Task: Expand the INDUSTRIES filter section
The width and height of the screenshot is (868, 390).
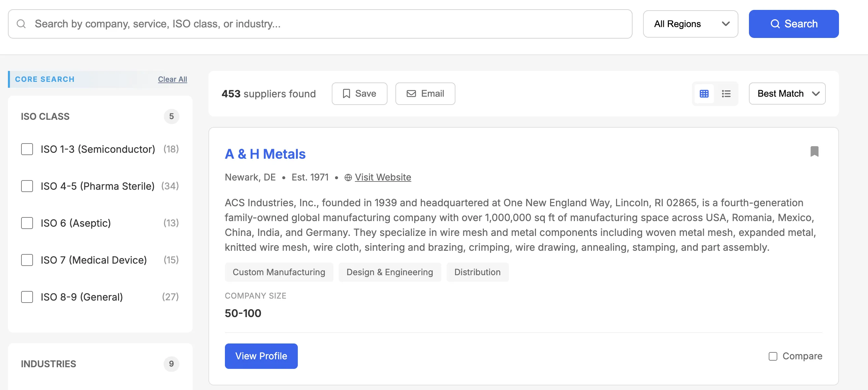Action: [48, 364]
